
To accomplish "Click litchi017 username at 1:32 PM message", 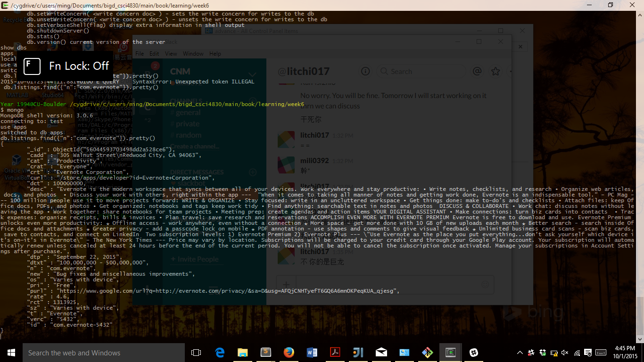I will pyautogui.click(x=314, y=135).
